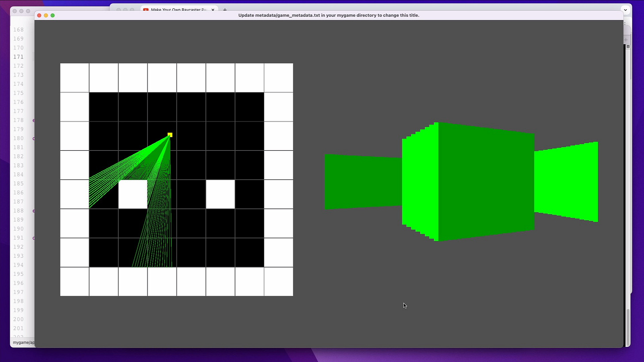The width and height of the screenshot is (644, 362).
Task: Click the plus button in editor tab bar
Action: click(x=626, y=40)
